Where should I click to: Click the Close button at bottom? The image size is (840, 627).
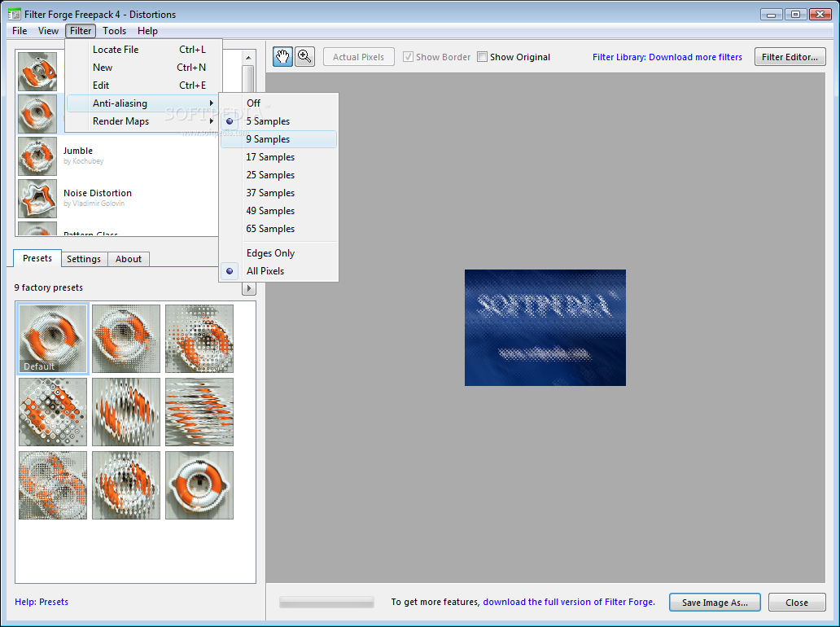click(797, 603)
